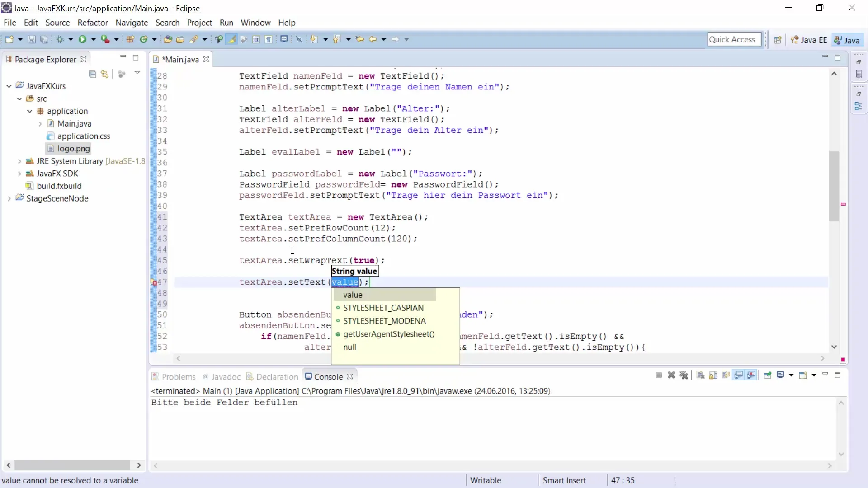Click Remove All Terminated Launches icon
Image resolution: width=868 pixels, height=488 pixels.
[684, 375]
